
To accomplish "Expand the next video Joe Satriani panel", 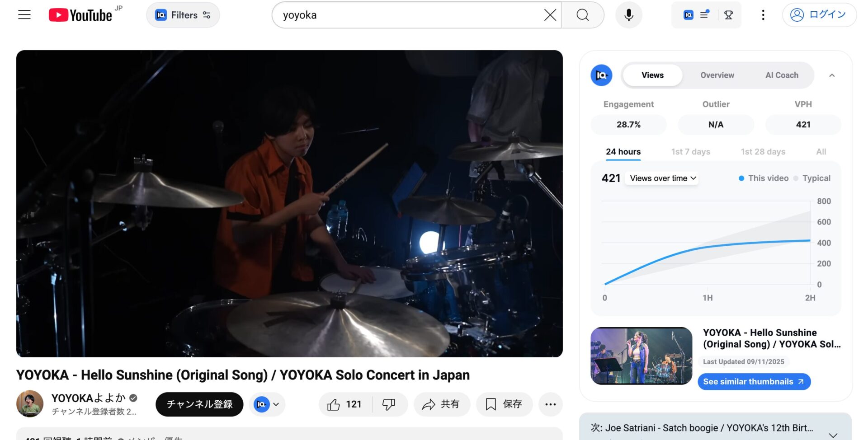I will 833,435.
